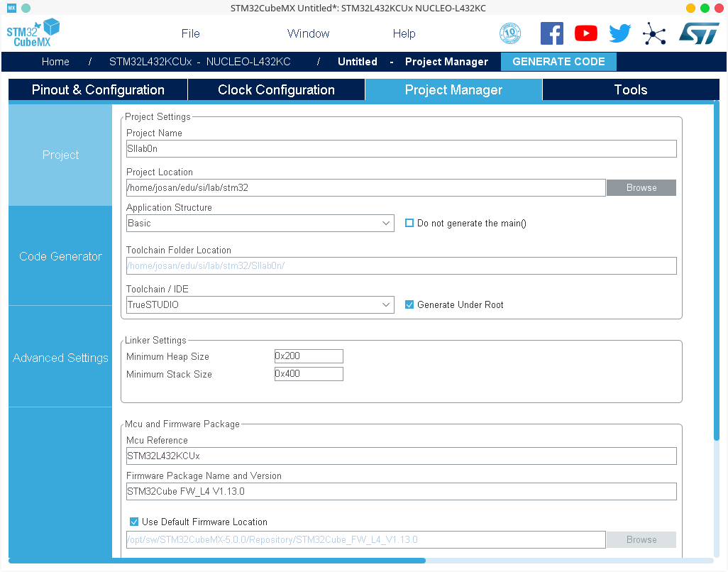Select the Project side tab
This screenshot has height=572, width=728.
pos(60,155)
